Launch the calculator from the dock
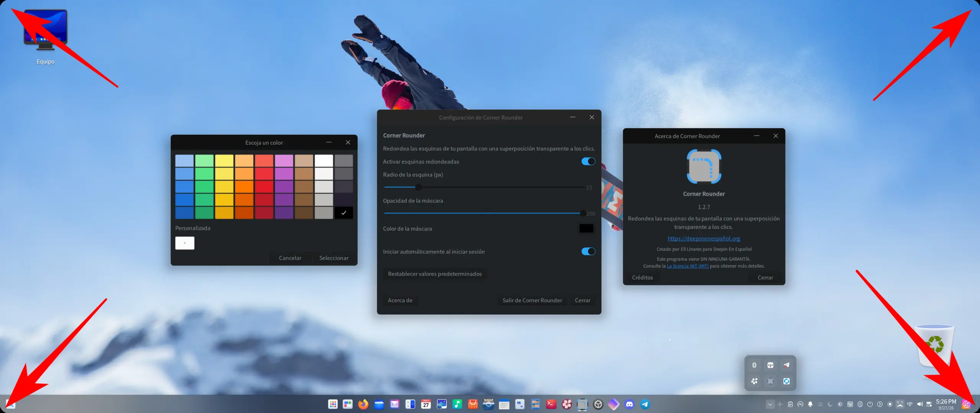The width and height of the screenshot is (980, 413). (x=410, y=404)
